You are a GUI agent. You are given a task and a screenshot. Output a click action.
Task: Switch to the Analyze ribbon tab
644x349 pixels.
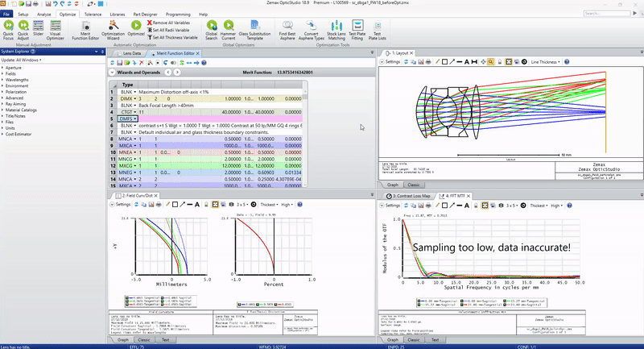pos(44,15)
